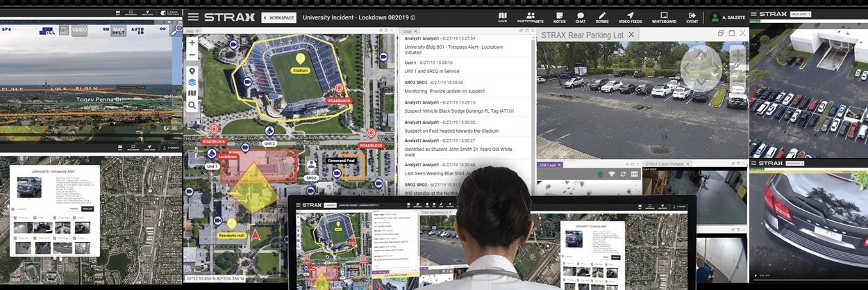This screenshot has width=868, height=290.
Task: Click the Lockdown zone label
Action: (229, 157)
